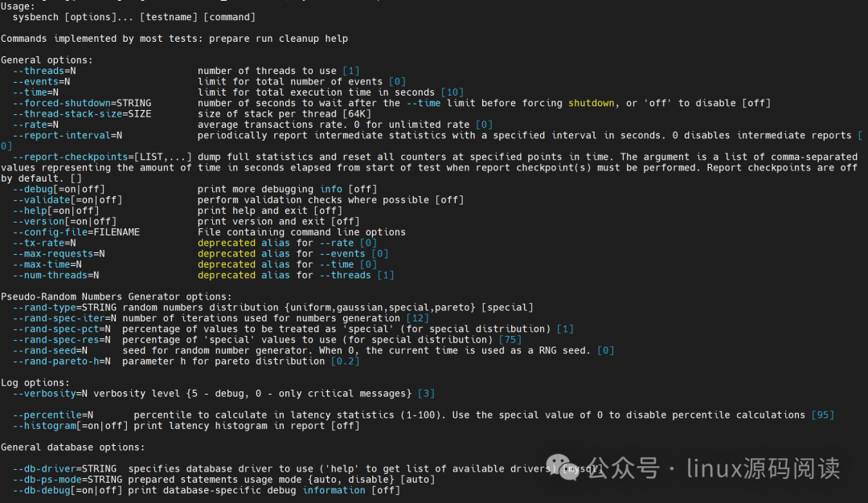Image resolution: width=868 pixels, height=503 pixels.
Task: Click the --threads=N option text
Action: [x=44, y=71]
